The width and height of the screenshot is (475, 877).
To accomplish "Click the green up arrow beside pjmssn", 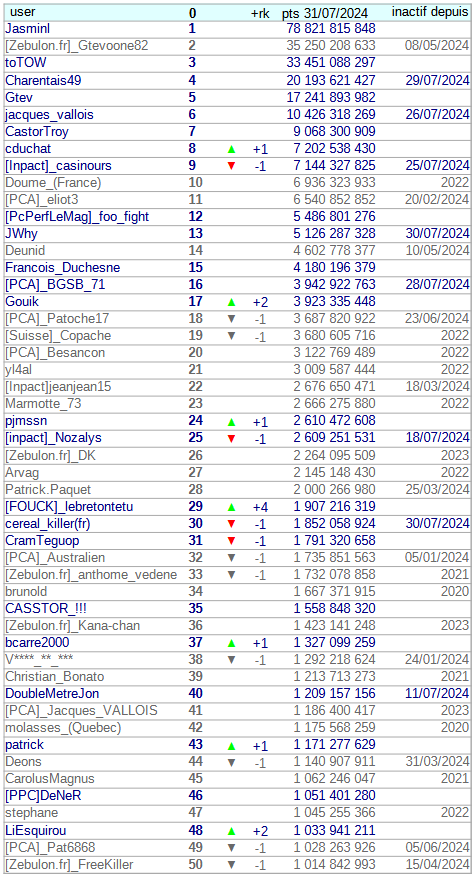I will pyautogui.click(x=231, y=422).
